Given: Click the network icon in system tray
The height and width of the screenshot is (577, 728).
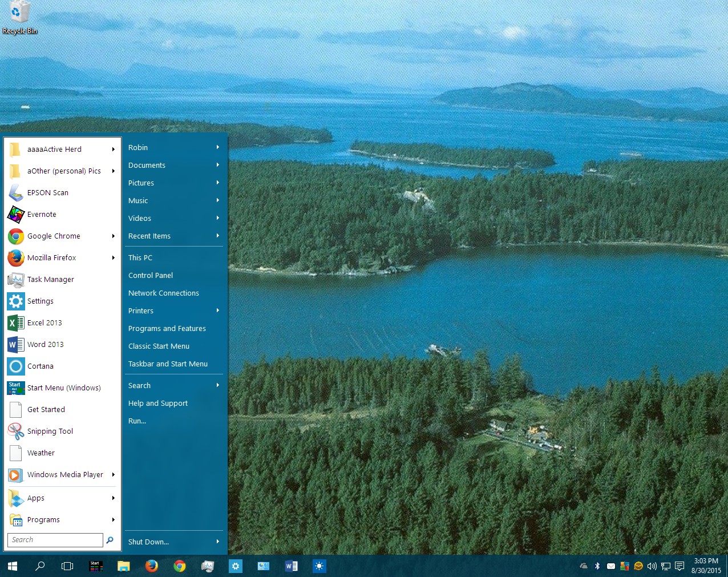Looking at the screenshot, I should tap(666, 566).
